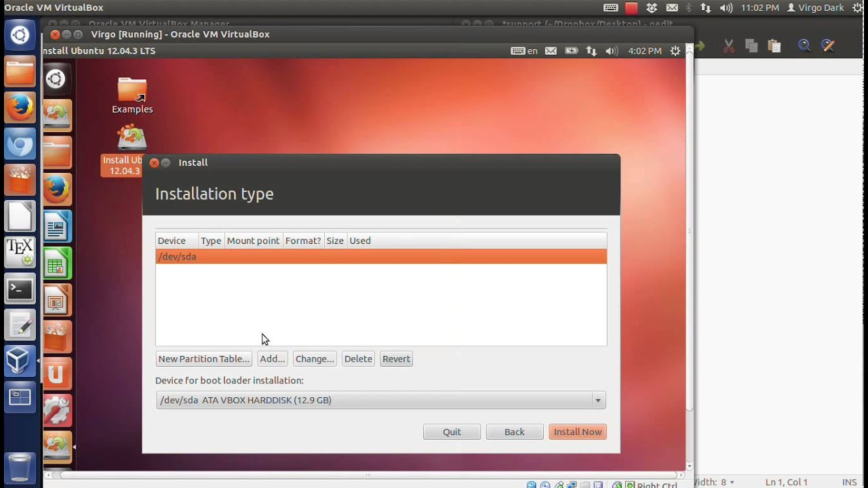This screenshot has height=488, width=868.
Task: Open the host keyboard indicator in top panel
Action: [x=610, y=8]
